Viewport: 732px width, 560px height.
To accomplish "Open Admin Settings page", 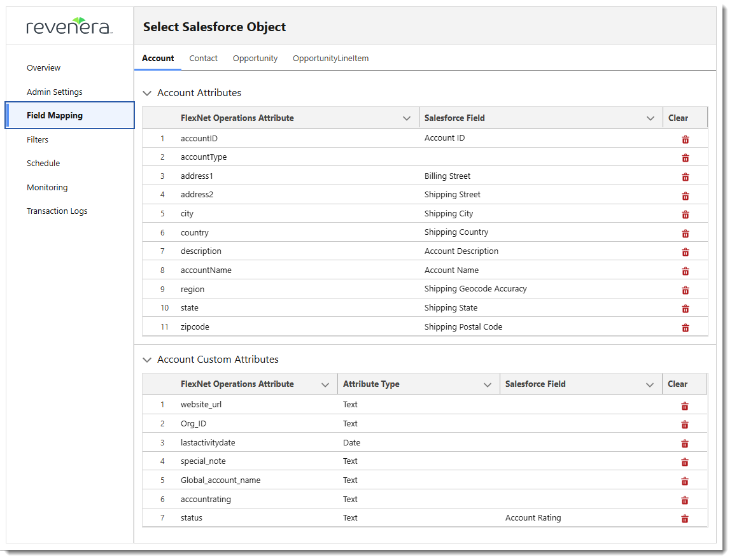I will pos(55,92).
